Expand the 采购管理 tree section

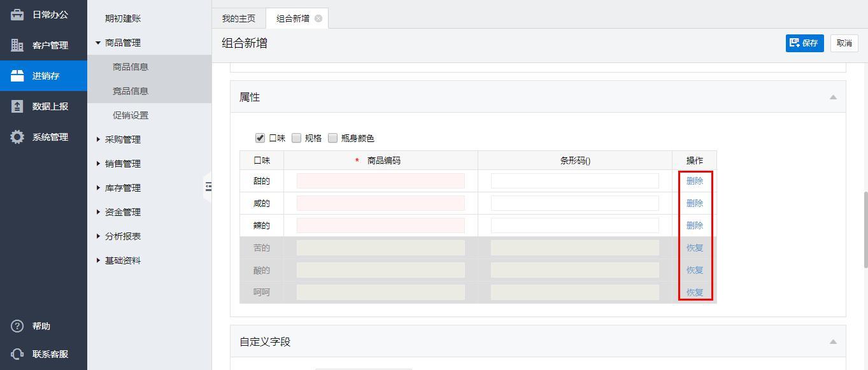tap(98, 139)
